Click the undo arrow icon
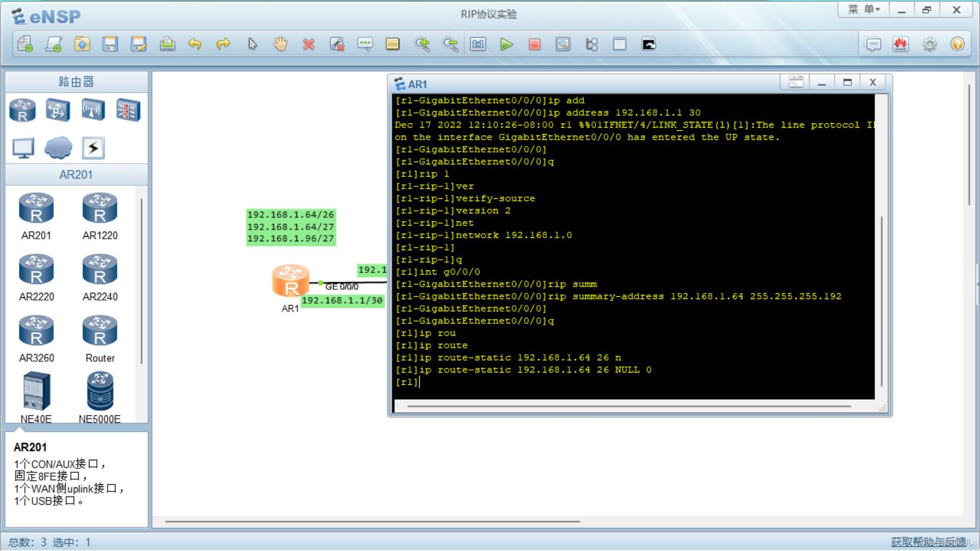 (195, 44)
